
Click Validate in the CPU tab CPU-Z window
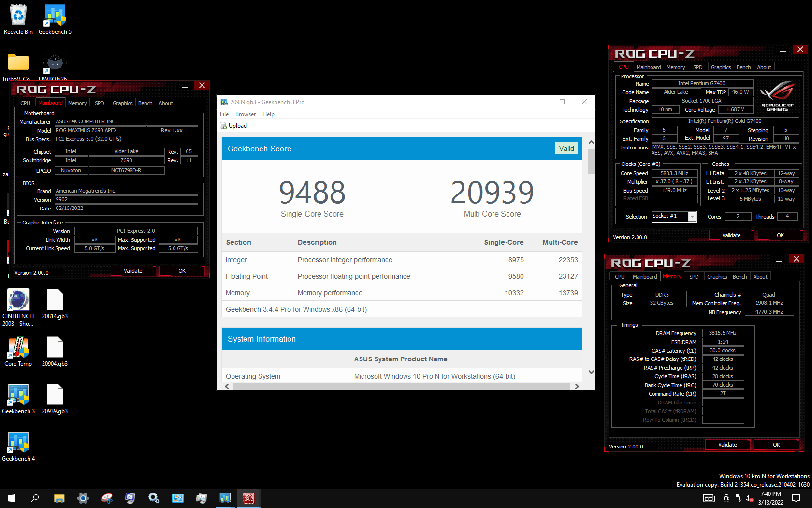731,235
